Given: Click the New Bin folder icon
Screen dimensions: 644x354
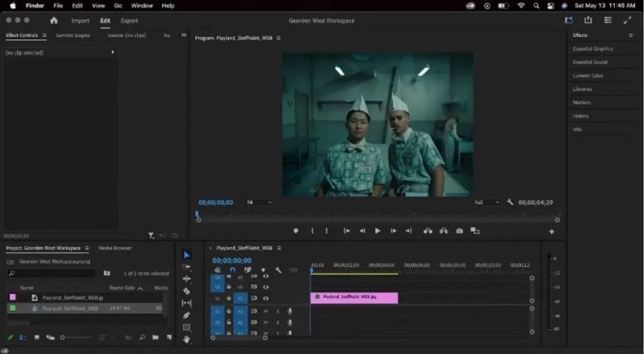Looking at the screenshot, I should pyautogui.click(x=156, y=338).
